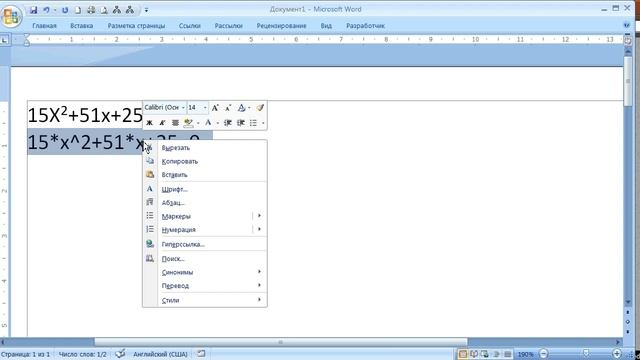Open print preview from Quick Access Toolbar
The width and height of the screenshot is (640, 360).
point(104,10)
